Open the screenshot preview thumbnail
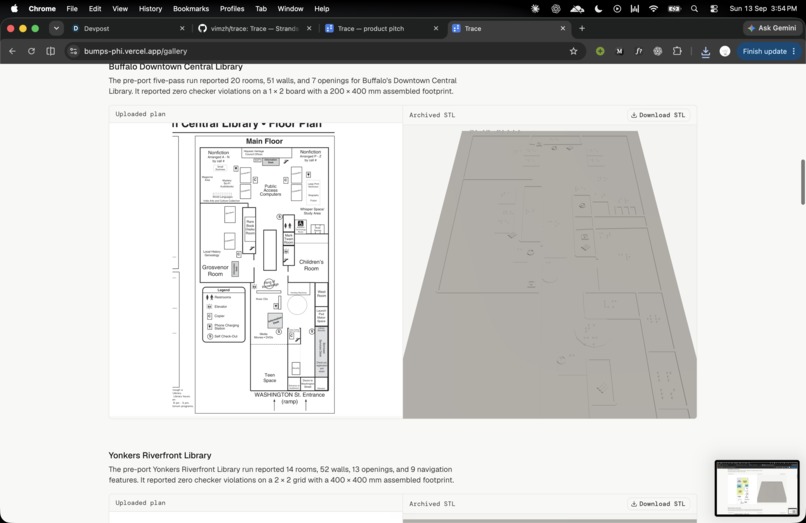 757,488
